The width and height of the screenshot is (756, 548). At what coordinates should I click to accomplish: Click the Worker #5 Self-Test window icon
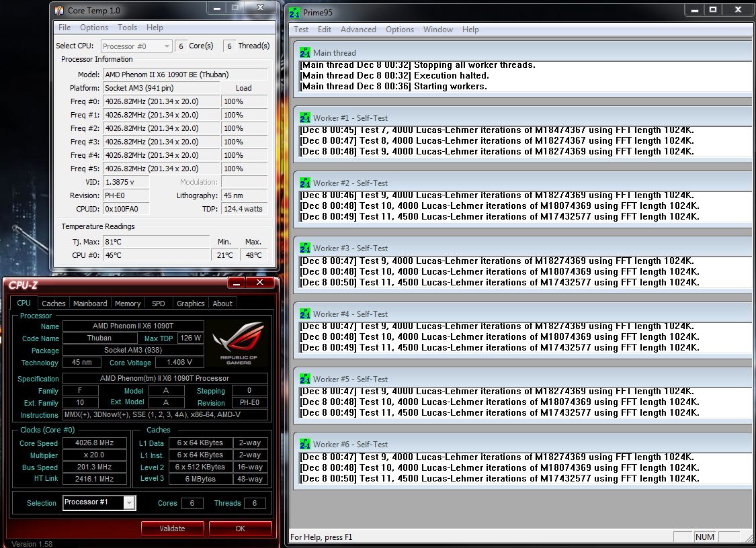point(304,379)
